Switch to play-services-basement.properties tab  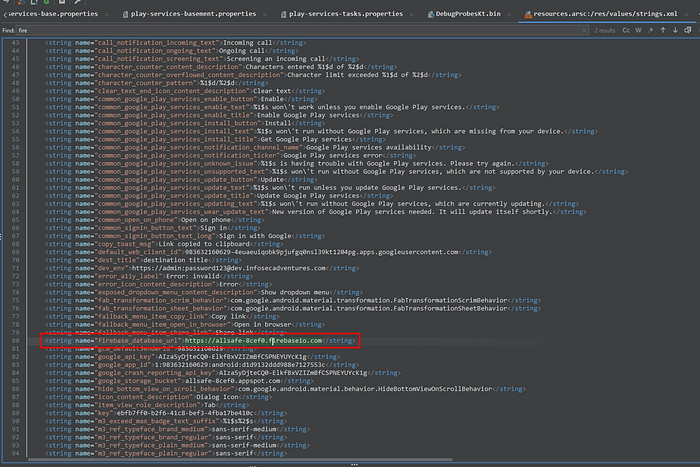[193, 14]
